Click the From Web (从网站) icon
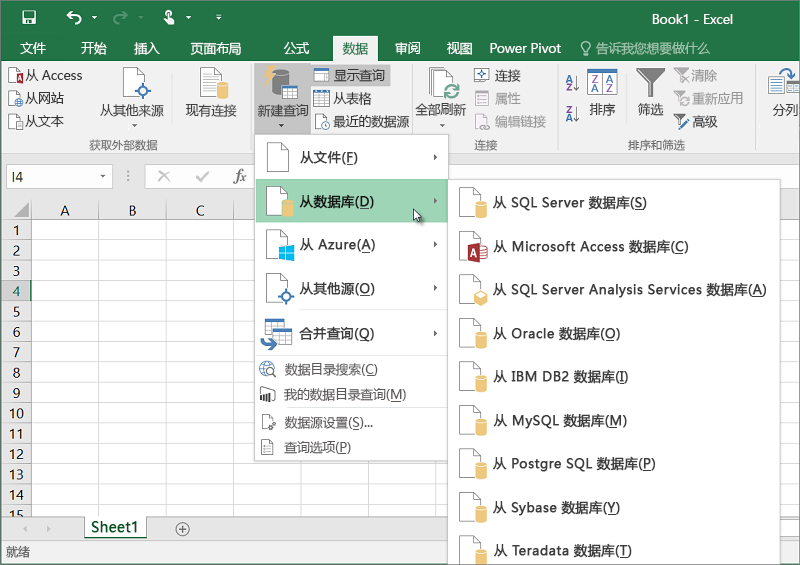800x565 pixels. (x=16, y=98)
